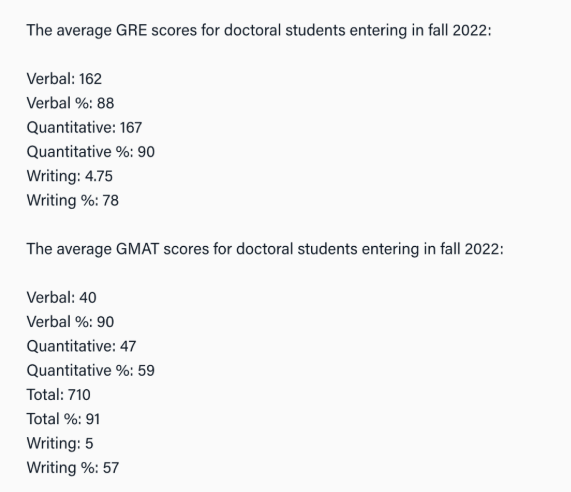
Task: Click on 'Quantitative %: 90' under GRE
Action: tap(91, 152)
